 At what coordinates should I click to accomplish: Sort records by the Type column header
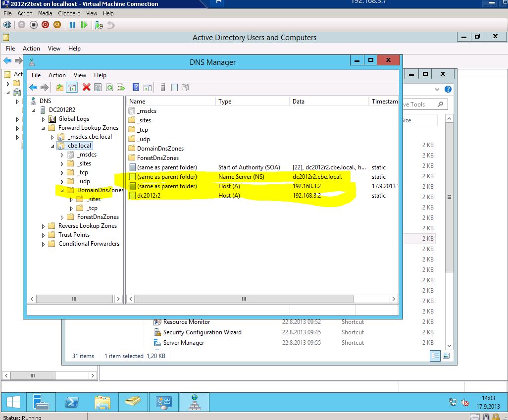[253, 102]
